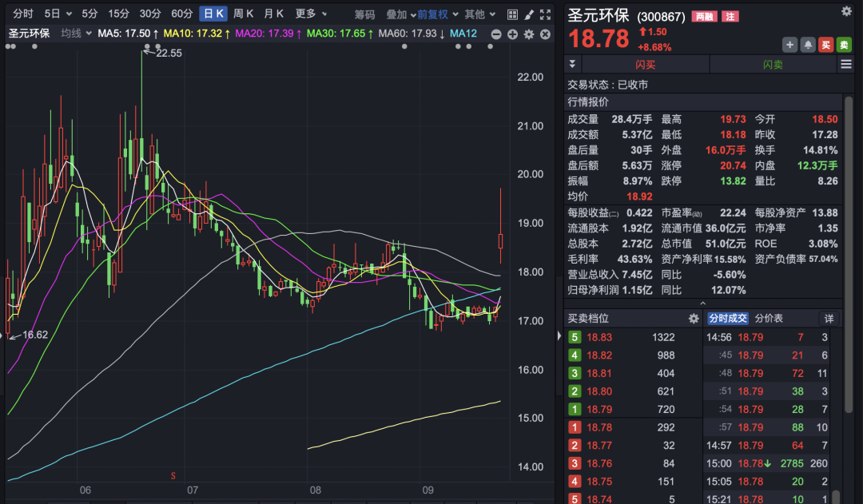Viewport: 863px width, 504px height.
Task: Set price alert with bell icon
Action: tap(808, 46)
